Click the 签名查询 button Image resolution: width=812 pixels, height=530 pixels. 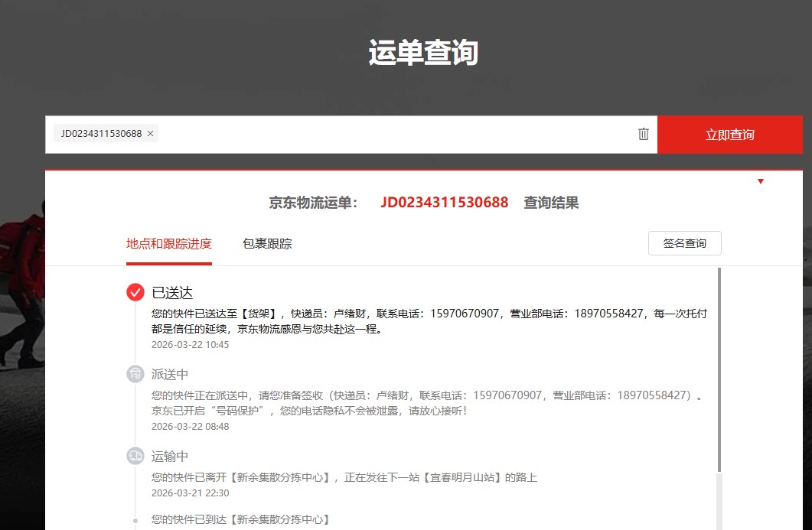point(684,243)
